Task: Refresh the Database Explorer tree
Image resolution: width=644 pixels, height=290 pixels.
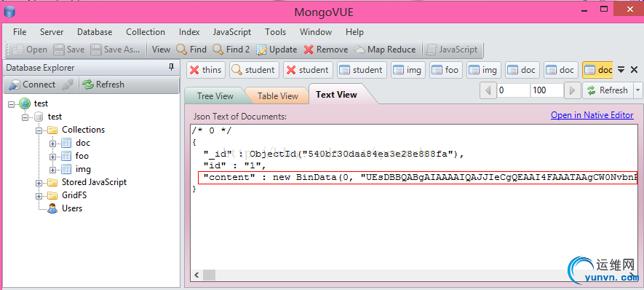Action: (x=103, y=85)
